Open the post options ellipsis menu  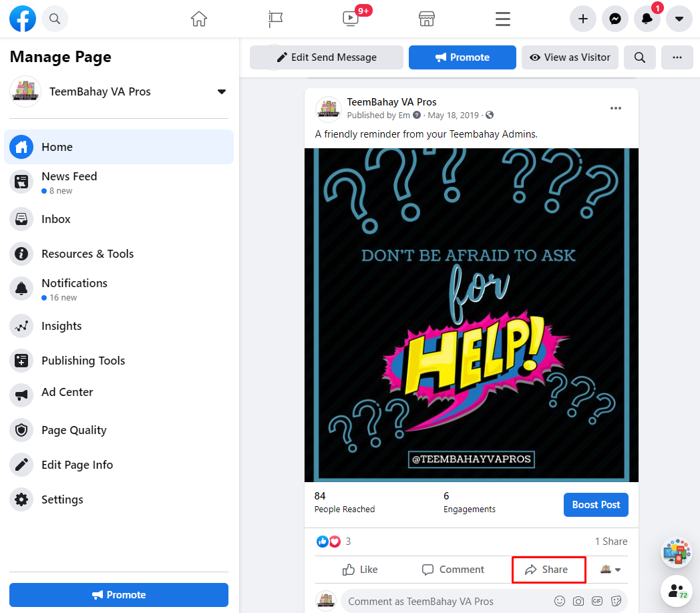pos(616,108)
